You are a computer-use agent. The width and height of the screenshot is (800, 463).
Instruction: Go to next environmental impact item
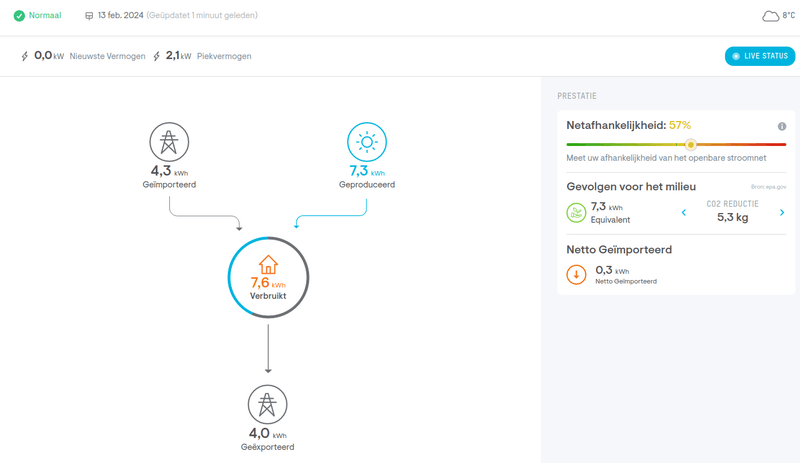coord(782,212)
